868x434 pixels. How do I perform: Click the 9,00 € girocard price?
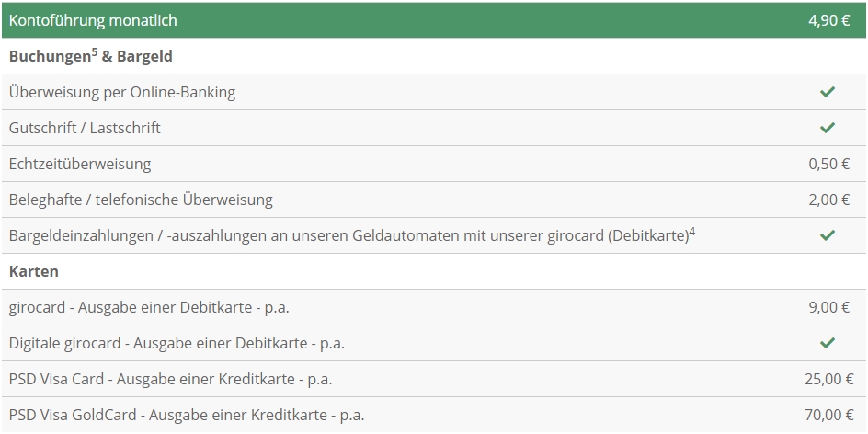tap(828, 307)
